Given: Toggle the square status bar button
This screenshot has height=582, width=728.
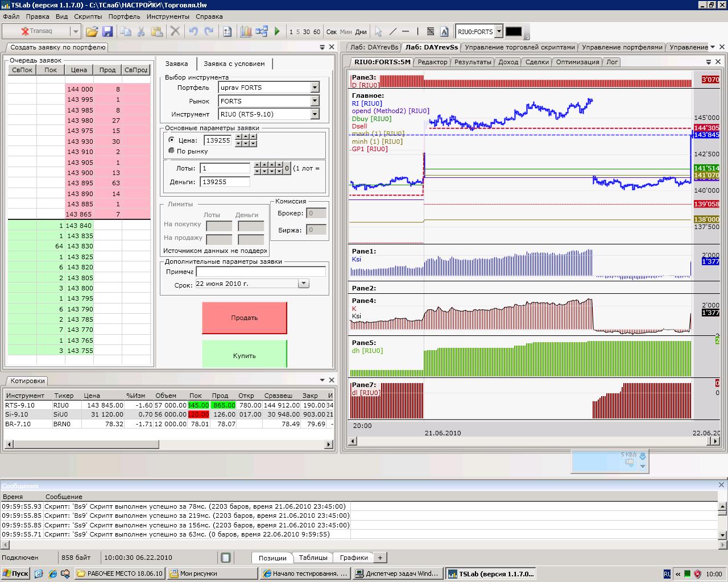Looking at the screenshot, I should (x=226, y=558).
